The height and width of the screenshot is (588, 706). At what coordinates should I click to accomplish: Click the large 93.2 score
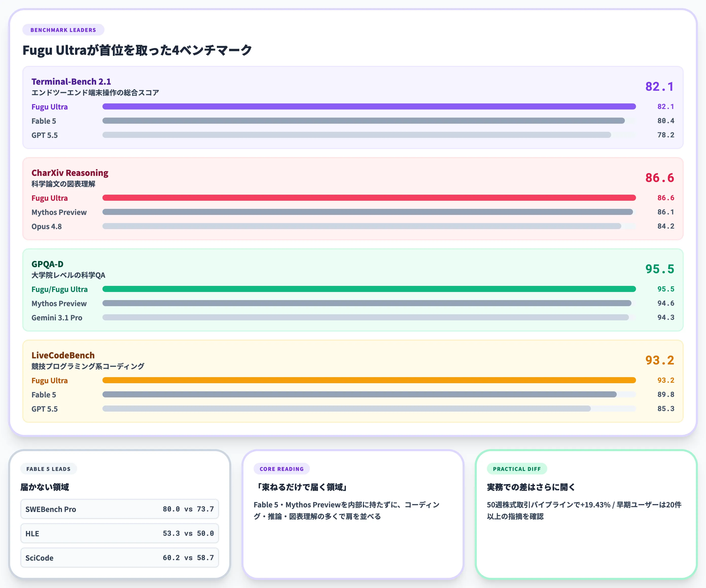660,360
